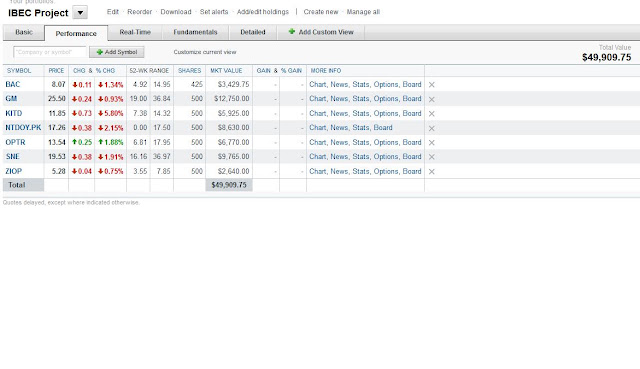This screenshot has height=369, width=640.
Task: Open News link for NTDOY.PK
Action: point(339,128)
